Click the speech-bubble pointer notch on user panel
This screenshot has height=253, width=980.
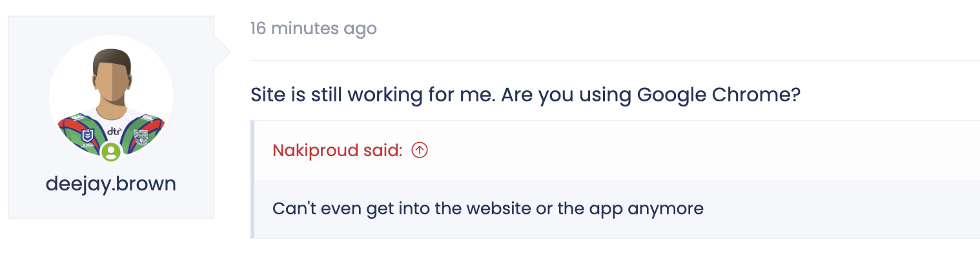tap(222, 50)
